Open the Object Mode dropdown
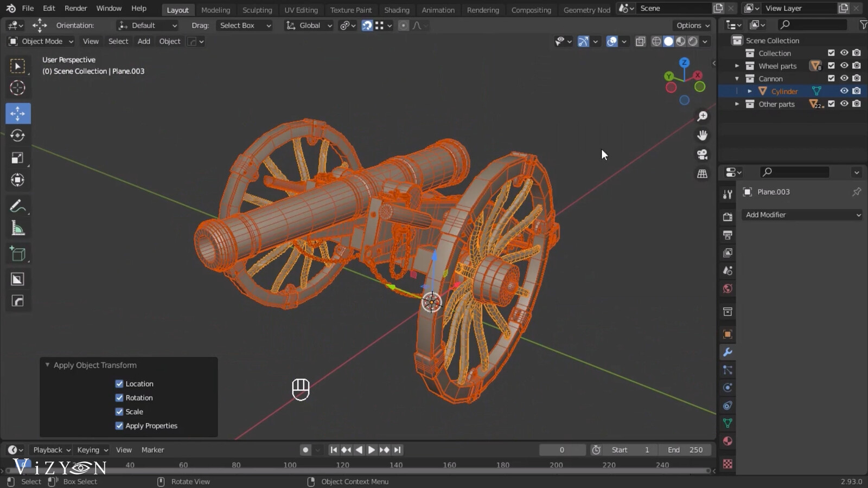This screenshot has width=868, height=488. click(x=41, y=41)
